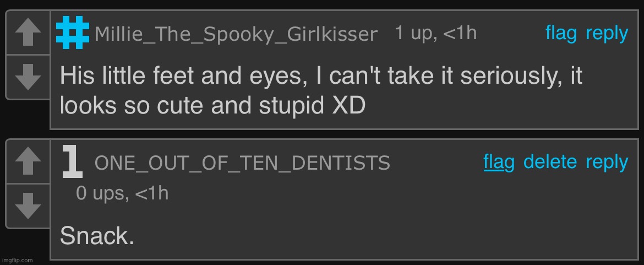Open Millie_The_Spooky_Girlkisser's profile
Viewport: 644px width, 265px height.
pyautogui.click(x=236, y=35)
